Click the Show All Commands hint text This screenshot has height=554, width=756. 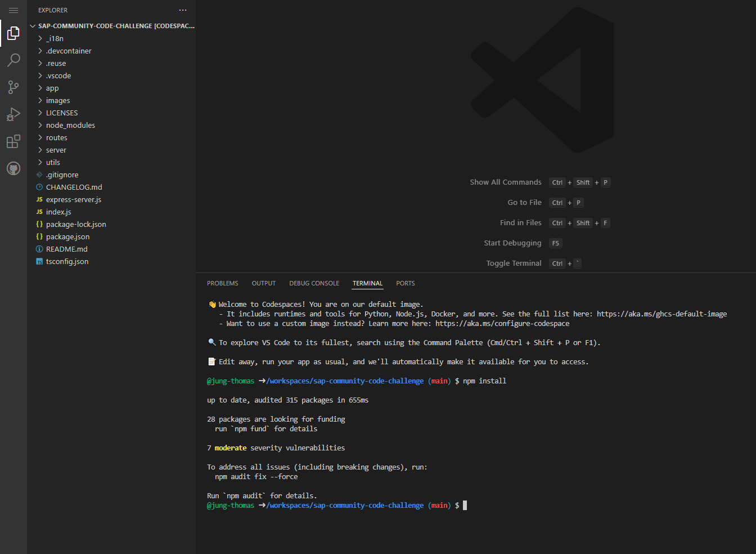[506, 182]
